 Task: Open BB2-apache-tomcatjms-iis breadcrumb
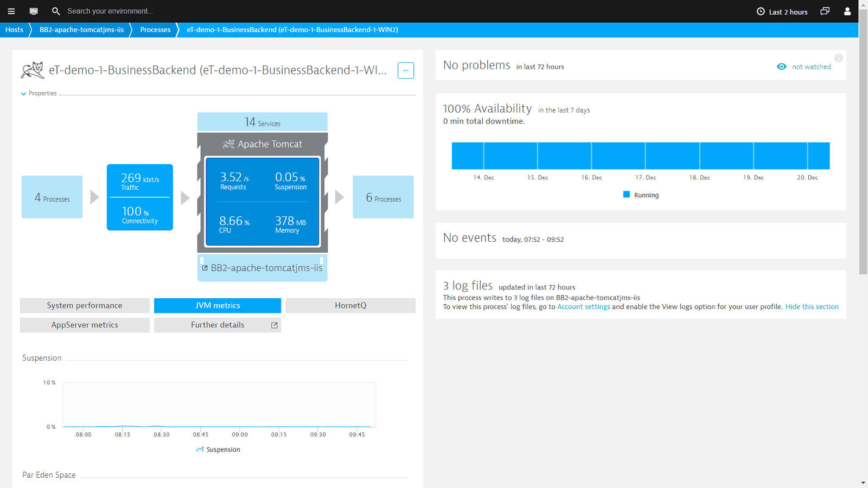[x=81, y=30]
